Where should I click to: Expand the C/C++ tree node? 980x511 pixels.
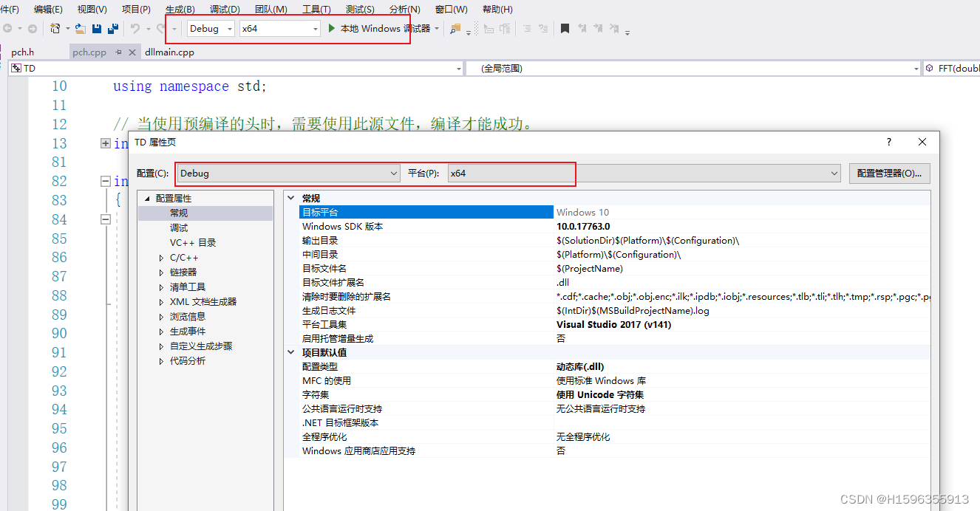coord(161,257)
